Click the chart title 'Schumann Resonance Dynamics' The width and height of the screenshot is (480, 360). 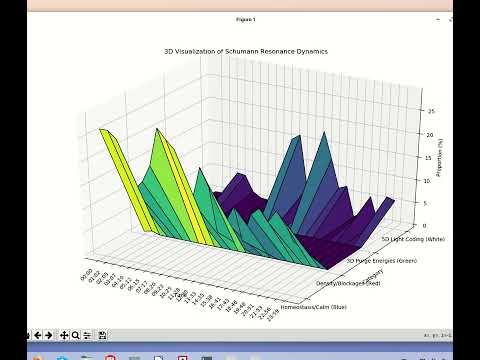click(x=276, y=51)
